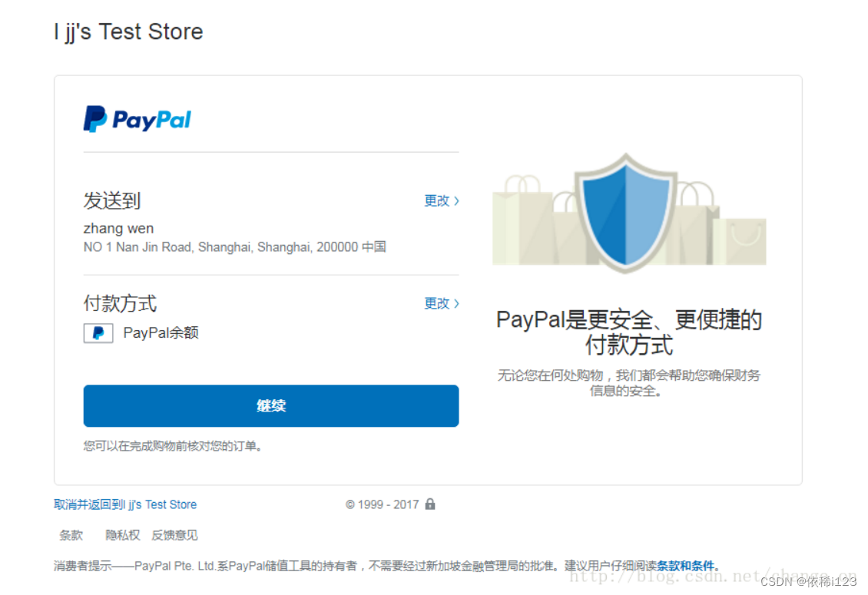Open the 条款 footer link
This screenshot has width=868, height=595.
(71, 535)
